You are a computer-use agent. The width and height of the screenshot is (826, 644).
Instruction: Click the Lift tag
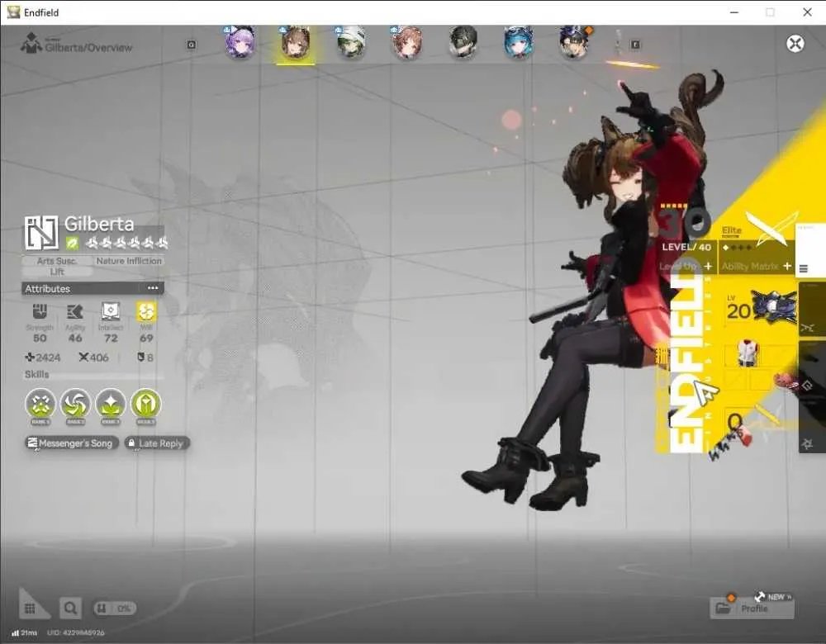(x=57, y=272)
